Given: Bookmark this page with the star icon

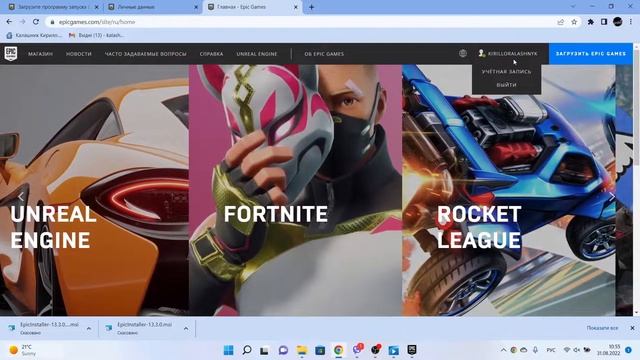Looking at the screenshot, I should pos(574,22).
